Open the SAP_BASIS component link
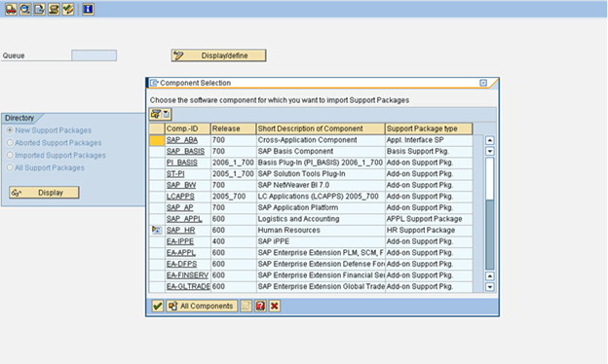The height and width of the screenshot is (364, 608). 185,152
